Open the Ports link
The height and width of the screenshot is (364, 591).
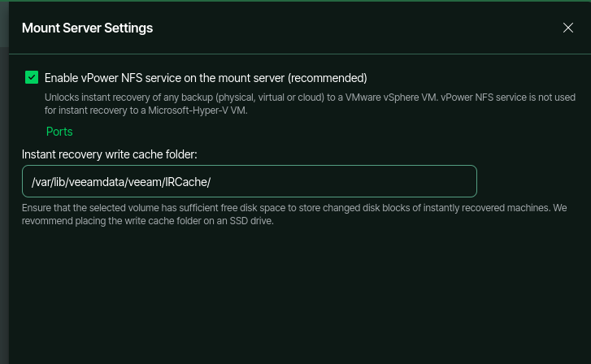(59, 132)
